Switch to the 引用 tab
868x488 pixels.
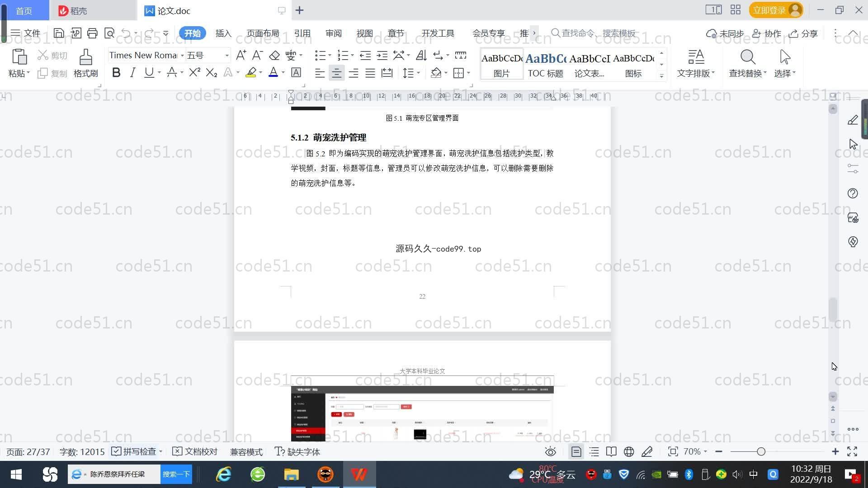click(x=302, y=33)
